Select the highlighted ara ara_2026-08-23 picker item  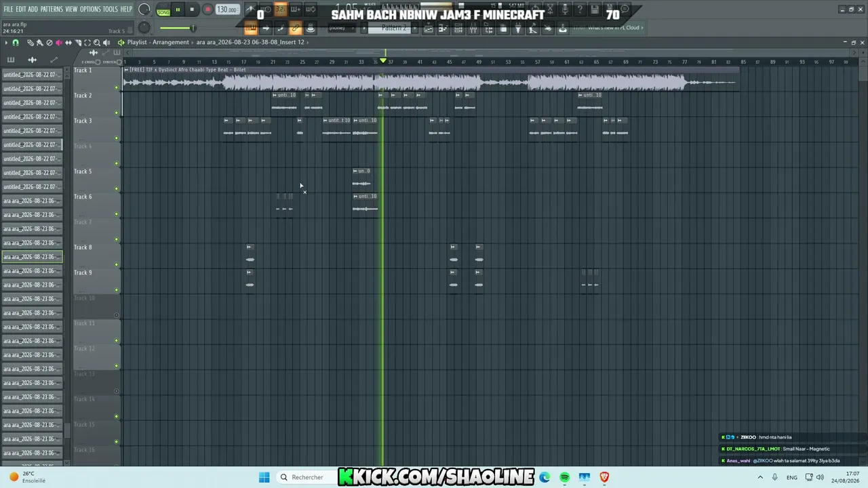pyautogui.click(x=32, y=257)
